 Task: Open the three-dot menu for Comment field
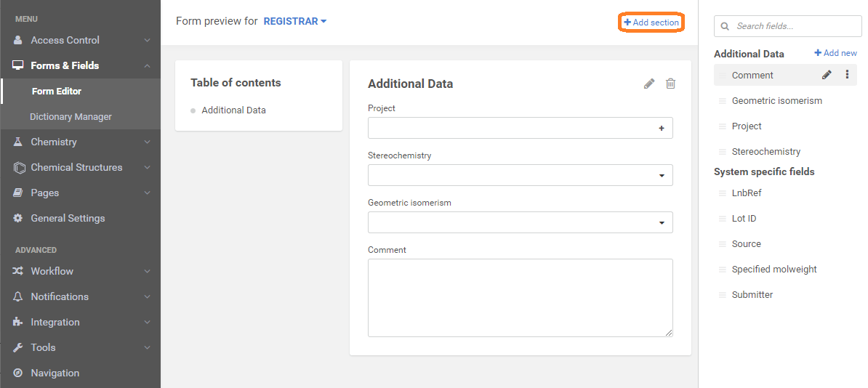847,75
